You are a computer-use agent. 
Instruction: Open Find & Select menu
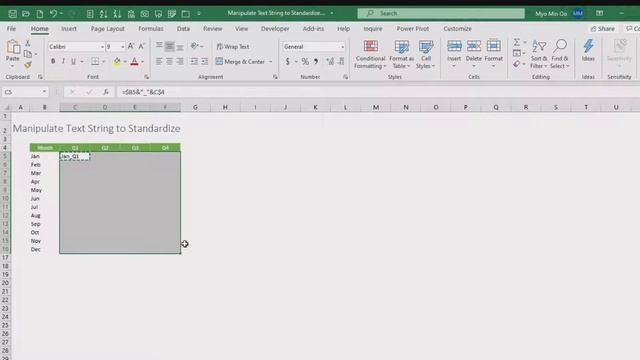coord(560,54)
